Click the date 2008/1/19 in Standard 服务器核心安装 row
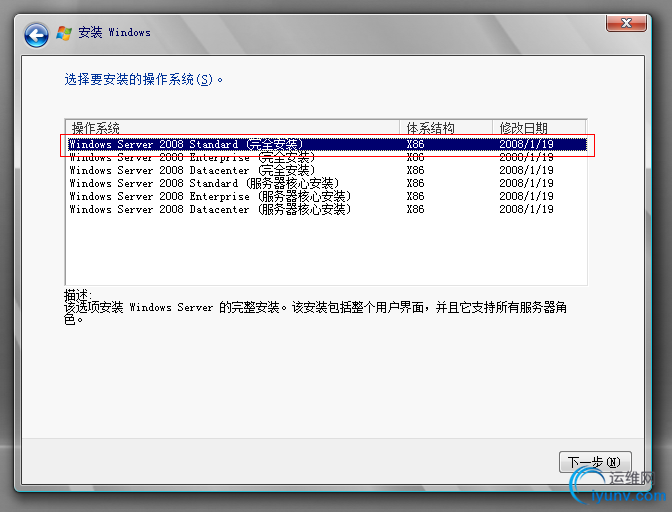This screenshot has width=672, height=512. [526, 183]
